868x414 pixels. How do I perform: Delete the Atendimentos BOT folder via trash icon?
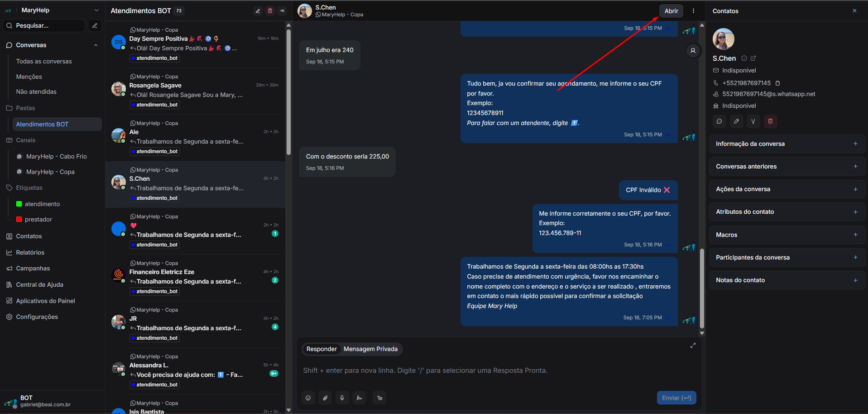pyautogui.click(x=270, y=11)
